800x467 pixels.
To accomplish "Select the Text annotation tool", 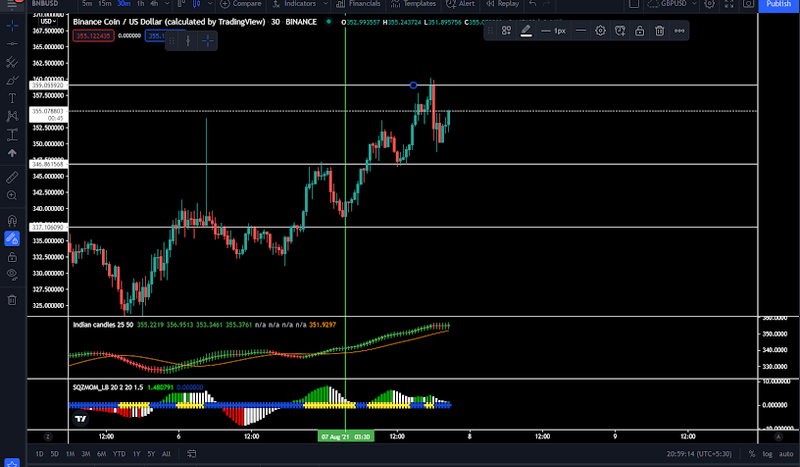I will pos(12,98).
